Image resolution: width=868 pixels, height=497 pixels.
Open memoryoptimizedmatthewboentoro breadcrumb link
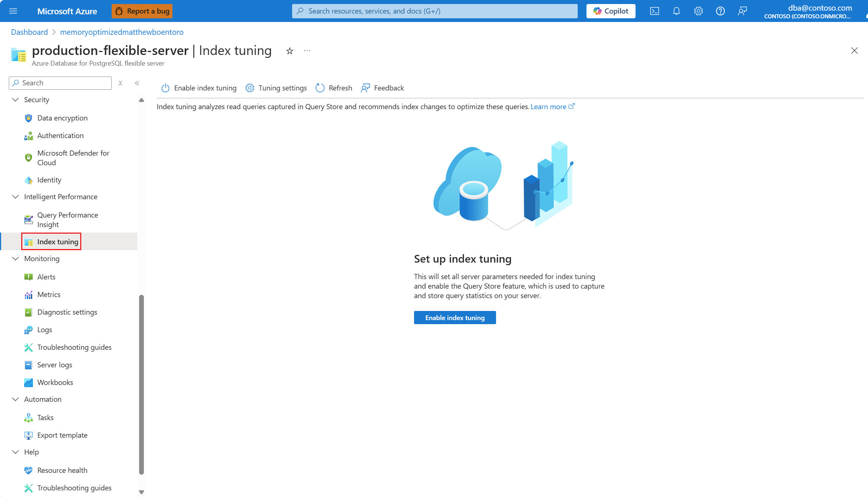(122, 32)
